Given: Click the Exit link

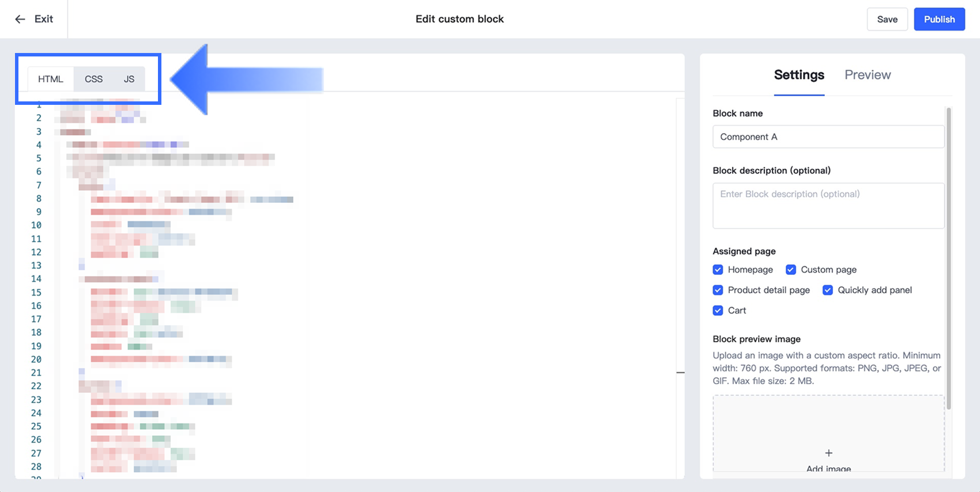Looking at the screenshot, I should point(43,19).
